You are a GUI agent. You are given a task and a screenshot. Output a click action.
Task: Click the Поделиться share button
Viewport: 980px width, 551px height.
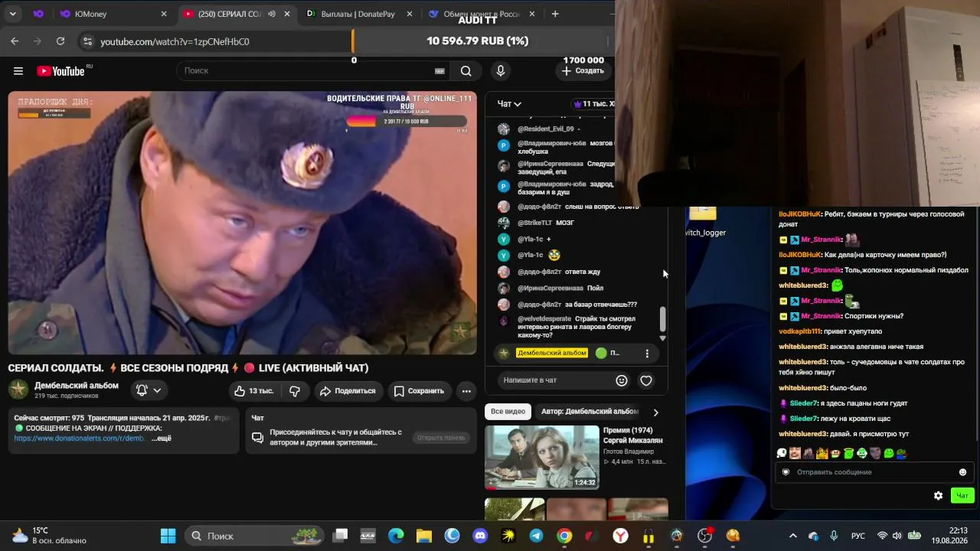click(x=348, y=391)
